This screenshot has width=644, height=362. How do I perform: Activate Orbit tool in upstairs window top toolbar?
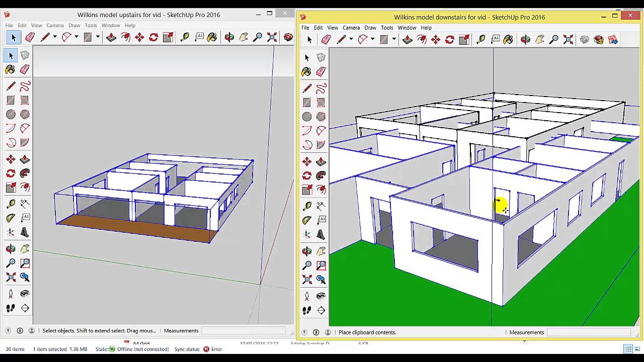click(229, 37)
